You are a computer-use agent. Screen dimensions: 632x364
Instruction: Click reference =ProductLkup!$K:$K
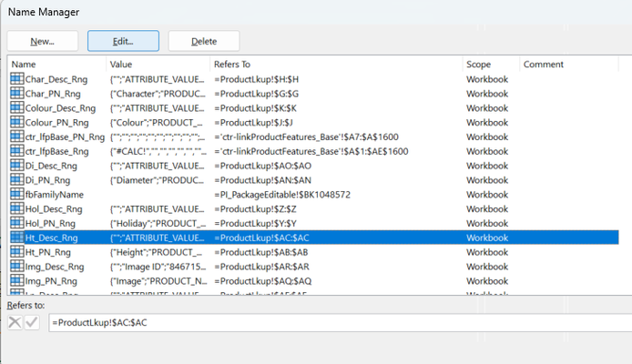click(x=256, y=108)
